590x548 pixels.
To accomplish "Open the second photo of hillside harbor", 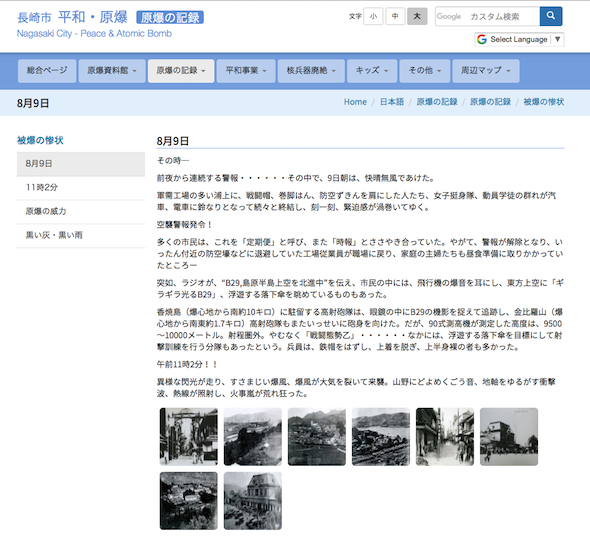I will [252, 437].
